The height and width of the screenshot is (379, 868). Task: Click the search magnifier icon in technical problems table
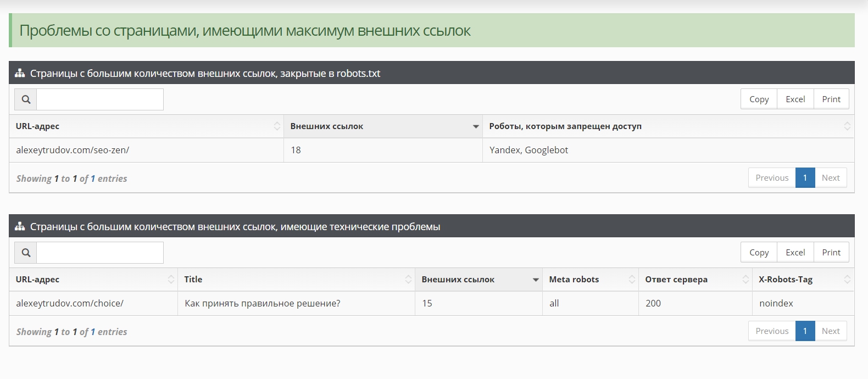[x=26, y=253]
